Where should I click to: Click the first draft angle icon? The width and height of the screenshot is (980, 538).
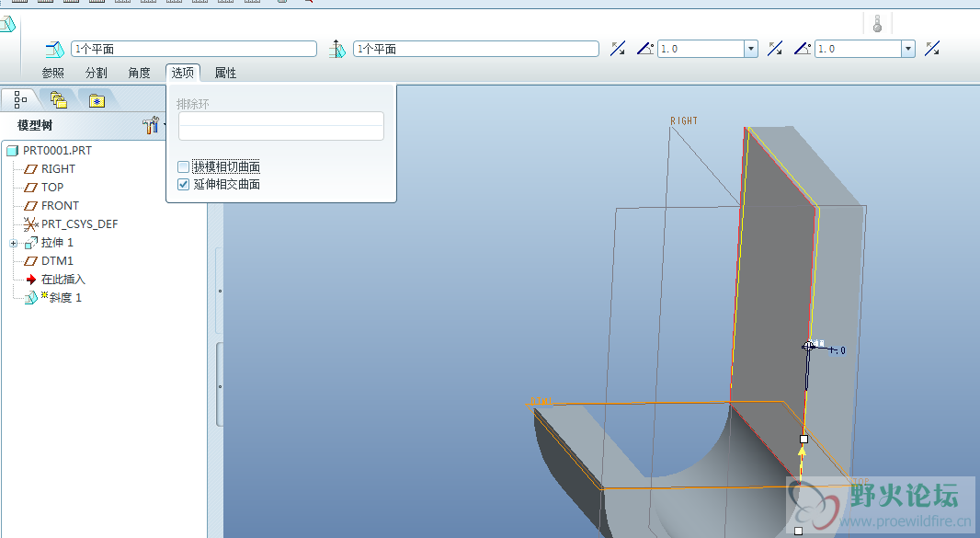coord(645,49)
